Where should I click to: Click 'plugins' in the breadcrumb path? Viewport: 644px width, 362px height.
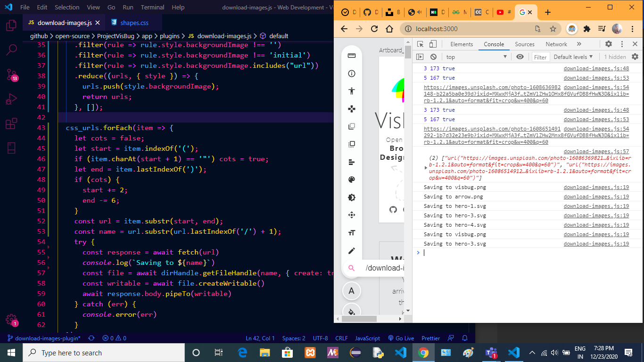tap(169, 36)
